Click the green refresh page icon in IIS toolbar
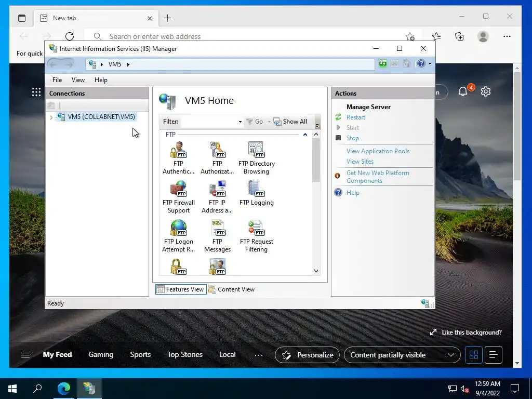Viewport: 532px width, 399px height. point(383,63)
